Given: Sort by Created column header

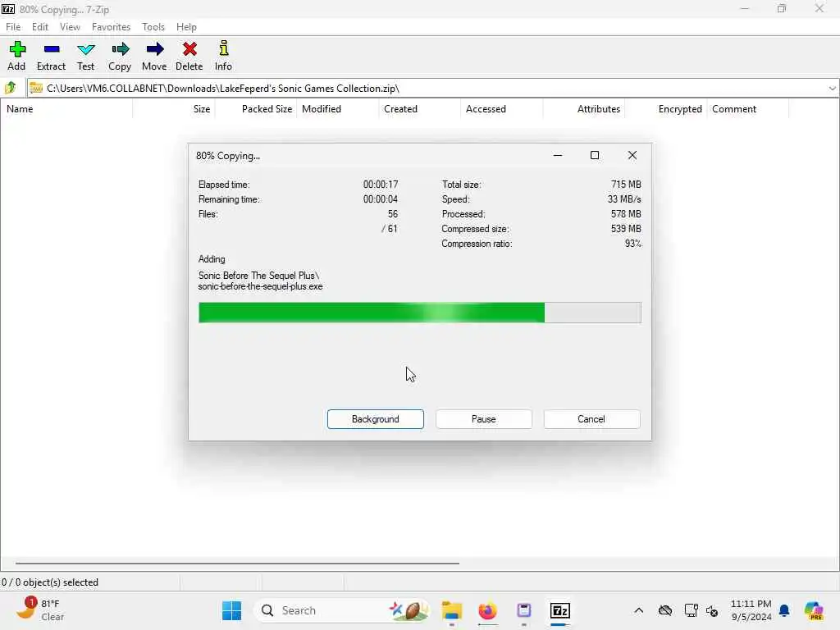Looking at the screenshot, I should pos(420,109).
